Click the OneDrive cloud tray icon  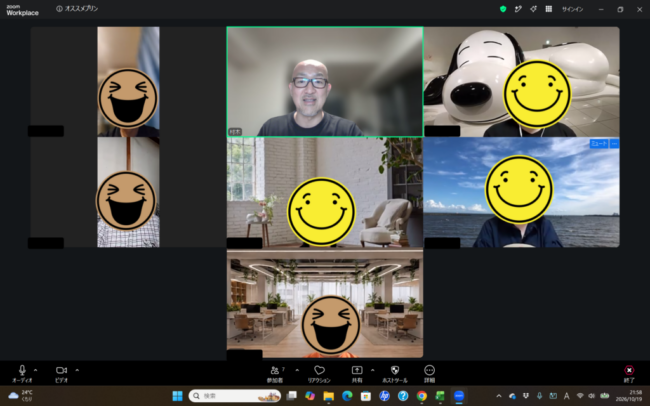(512, 396)
